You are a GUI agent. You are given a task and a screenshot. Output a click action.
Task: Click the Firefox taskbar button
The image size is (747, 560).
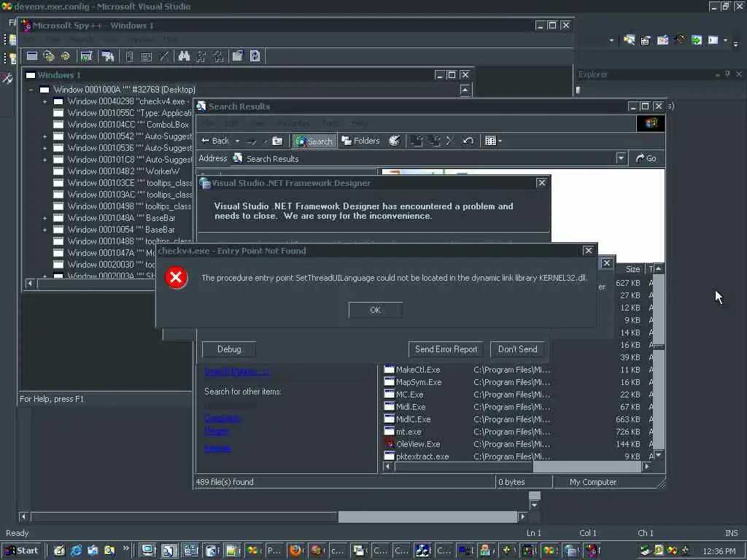296,551
